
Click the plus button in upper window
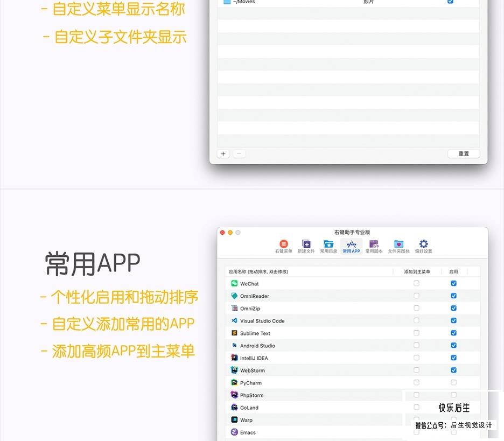coord(223,153)
